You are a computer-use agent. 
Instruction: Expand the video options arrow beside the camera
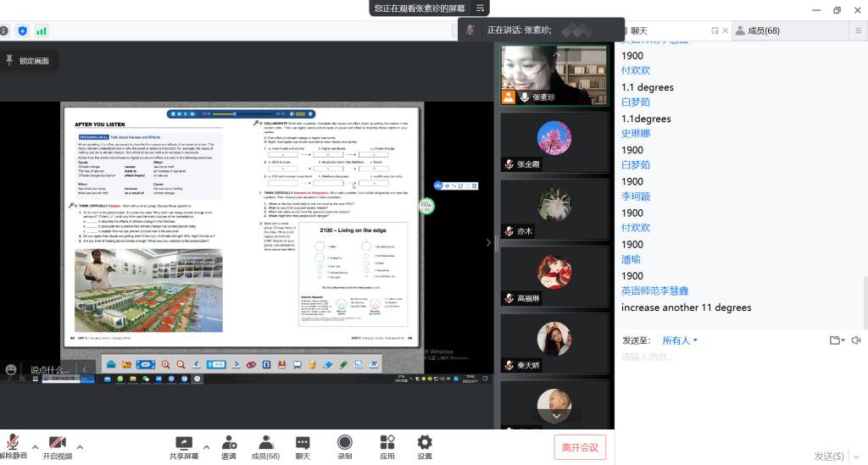80,446
